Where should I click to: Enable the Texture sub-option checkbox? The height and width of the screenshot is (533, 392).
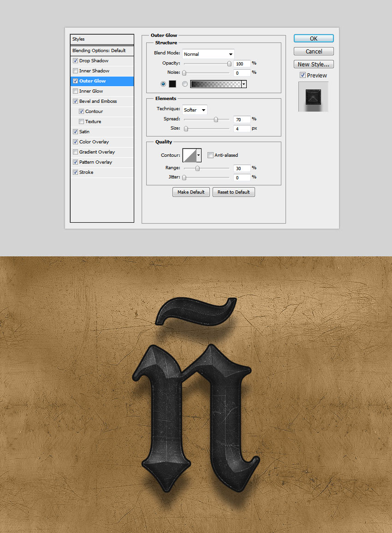(x=81, y=121)
